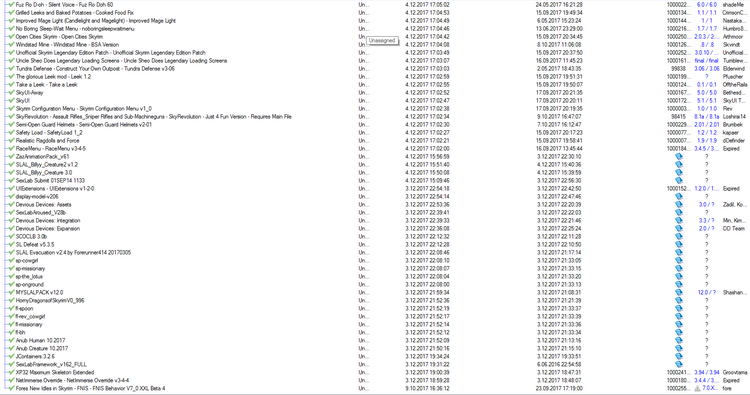Select UIExtensions v1-2-0 mod name

55,189
